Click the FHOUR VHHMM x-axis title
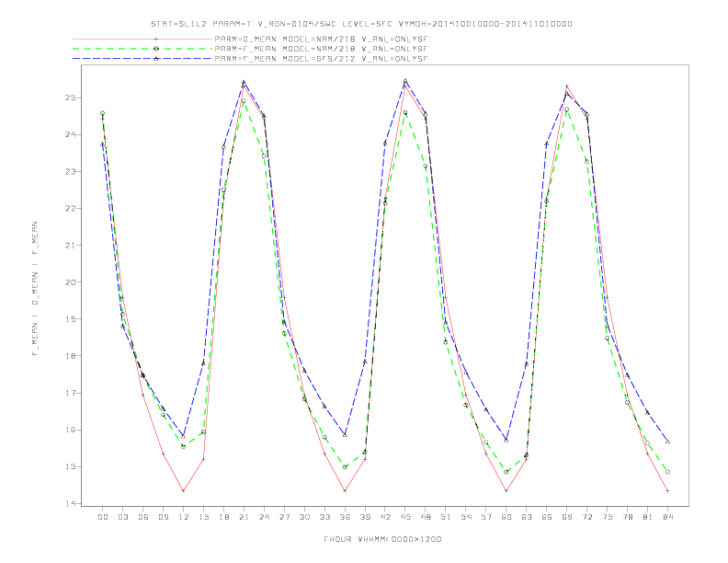Image resolution: width=728 pixels, height=563 pixels. (x=382, y=539)
